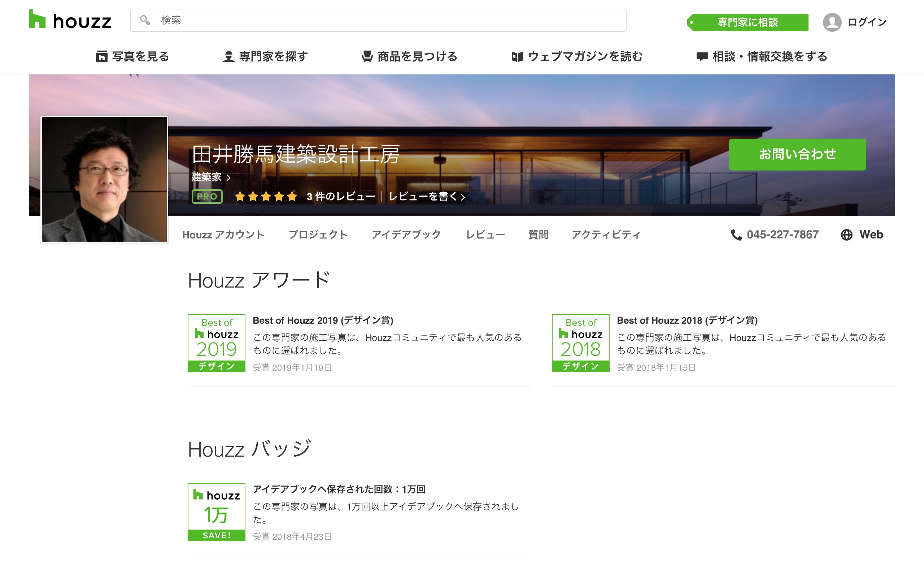Click Best of Houzz 2018 (デザイン賞) heading
Image resolution: width=924 pixels, height=578 pixels.
687,320
